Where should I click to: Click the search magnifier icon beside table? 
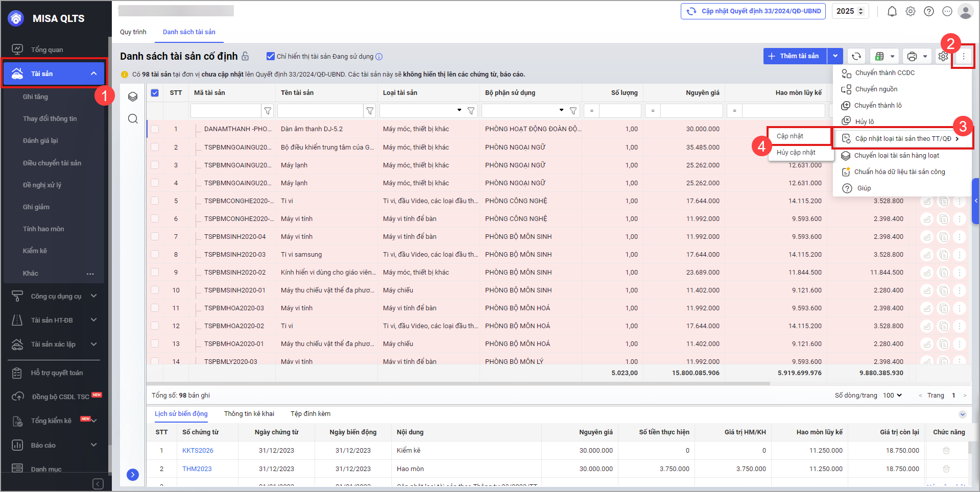pos(133,119)
